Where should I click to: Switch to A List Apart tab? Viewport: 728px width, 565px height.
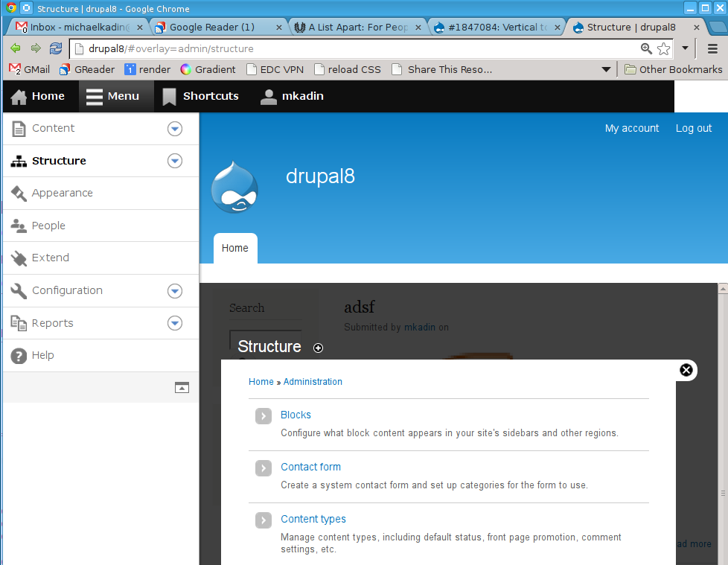click(x=357, y=28)
